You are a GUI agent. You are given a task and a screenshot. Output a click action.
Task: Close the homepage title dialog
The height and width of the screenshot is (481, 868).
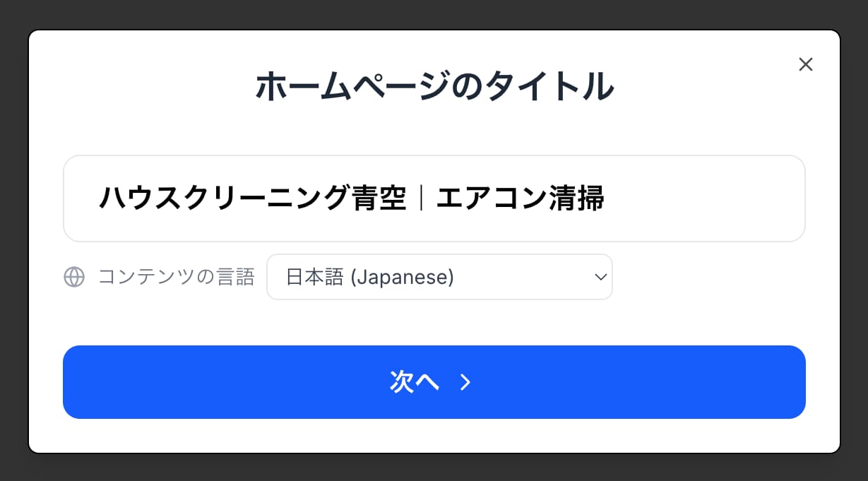(x=805, y=64)
